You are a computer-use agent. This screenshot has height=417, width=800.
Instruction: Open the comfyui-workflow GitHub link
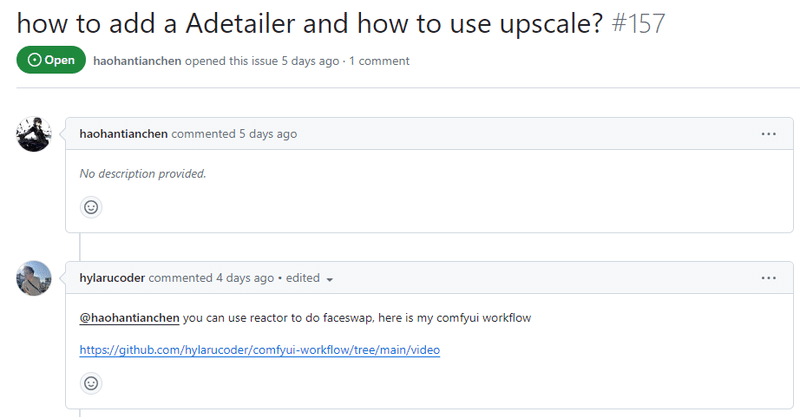[260, 350]
